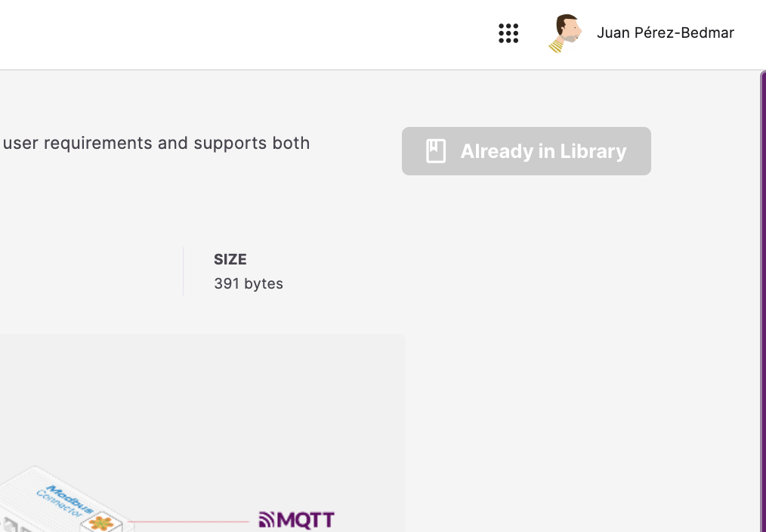The width and height of the screenshot is (766, 532).
Task: Click the bookmark icon on the Library button
Action: [434, 150]
